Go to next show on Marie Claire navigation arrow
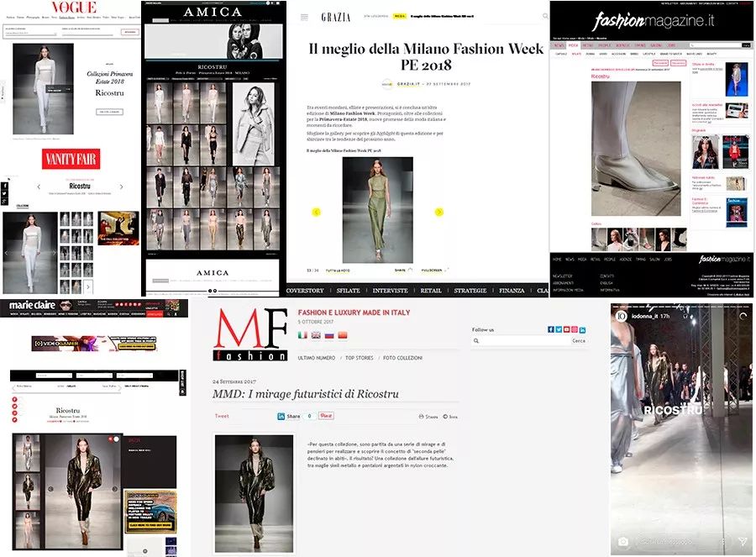The image size is (756, 557). [120, 386]
